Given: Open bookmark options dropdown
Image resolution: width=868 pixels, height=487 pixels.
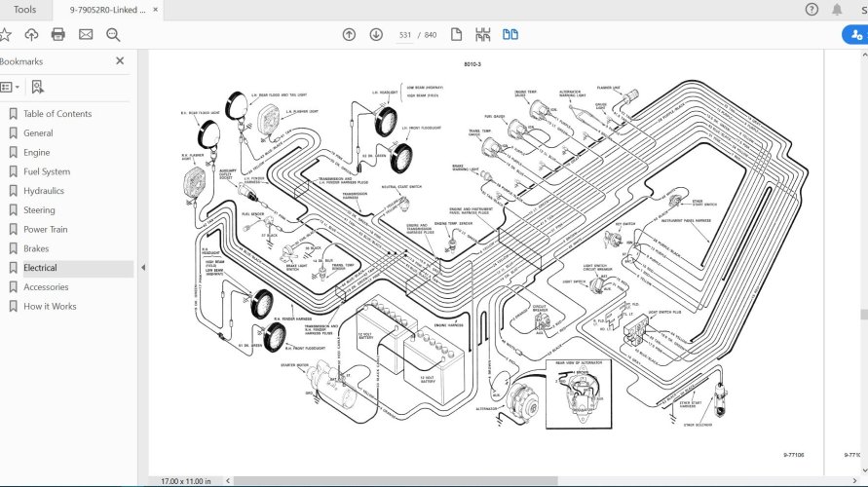Looking at the screenshot, I should (x=10, y=87).
